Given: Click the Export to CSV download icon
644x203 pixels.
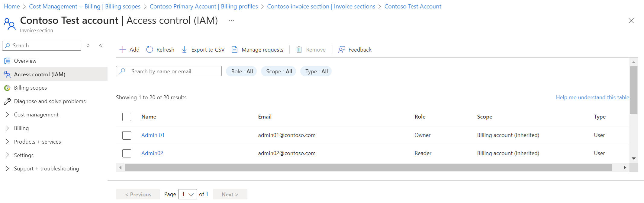Looking at the screenshot, I should pyautogui.click(x=184, y=50).
